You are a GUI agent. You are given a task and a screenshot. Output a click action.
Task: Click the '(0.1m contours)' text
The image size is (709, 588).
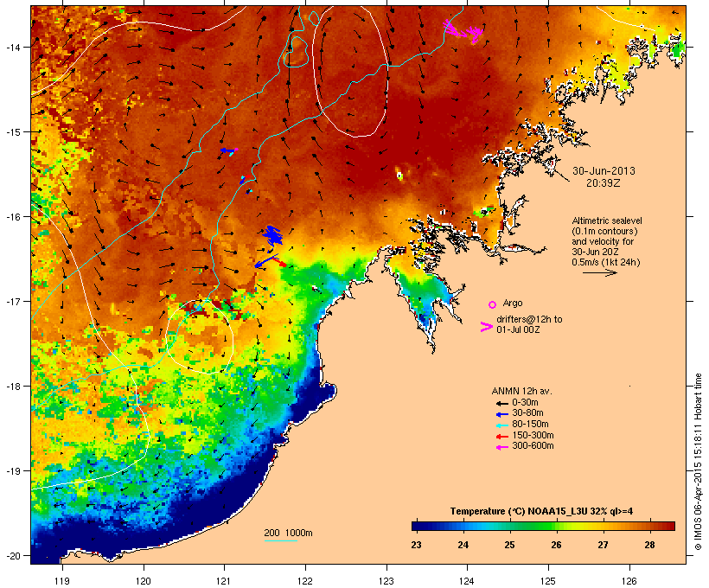(x=604, y=231)
